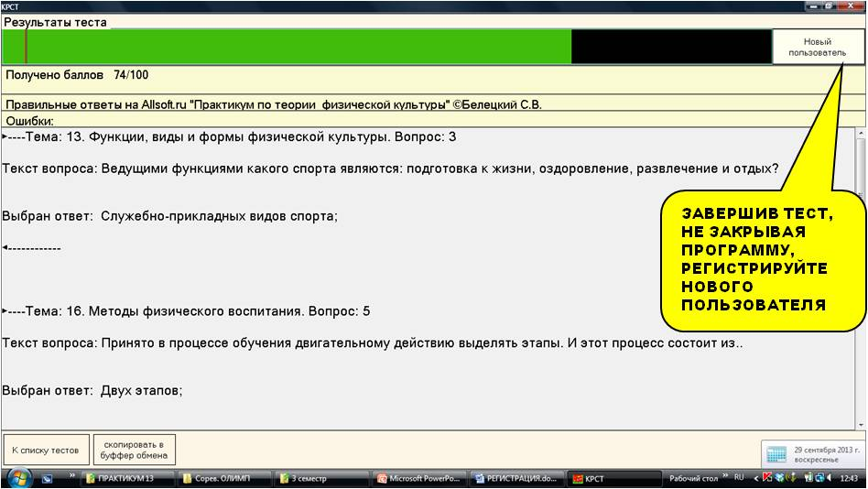Click scrollbar down arrow in errors list
The width and height of the screenshot is (868, 489).
point(861,425)
